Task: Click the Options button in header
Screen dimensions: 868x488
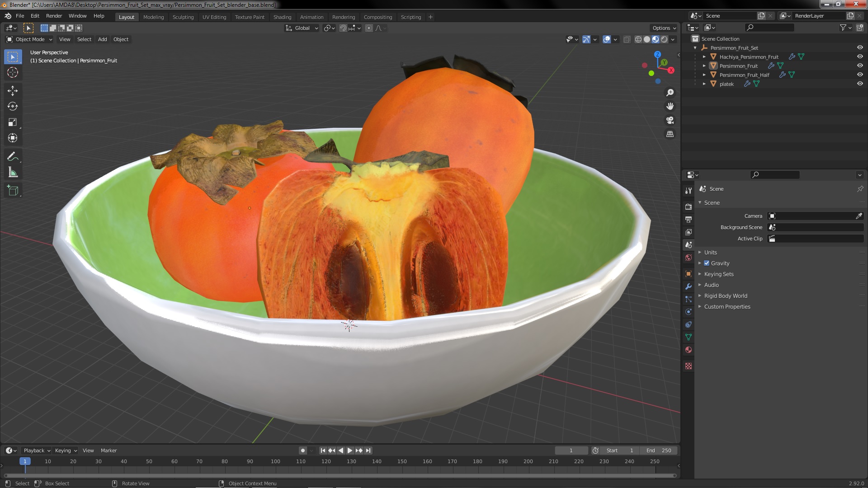Action: point(664,28)
